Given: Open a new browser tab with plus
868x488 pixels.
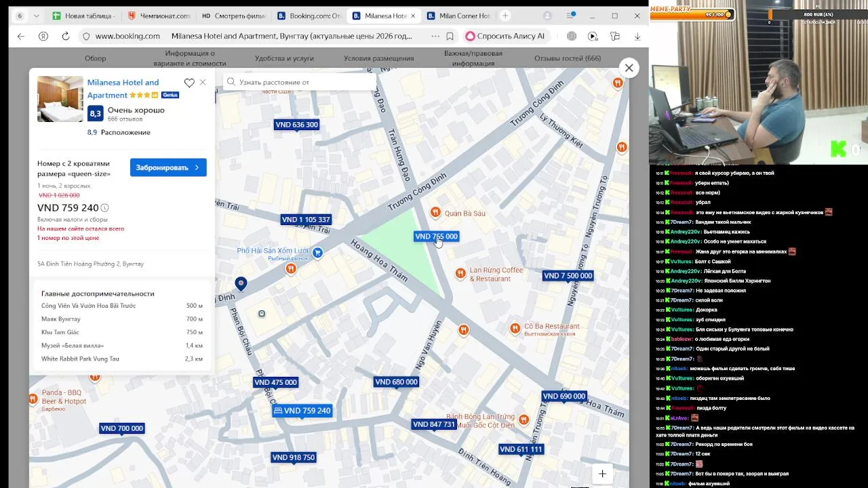Looking at the screenshot, I should pyautogui.click(x=505, y=16).
